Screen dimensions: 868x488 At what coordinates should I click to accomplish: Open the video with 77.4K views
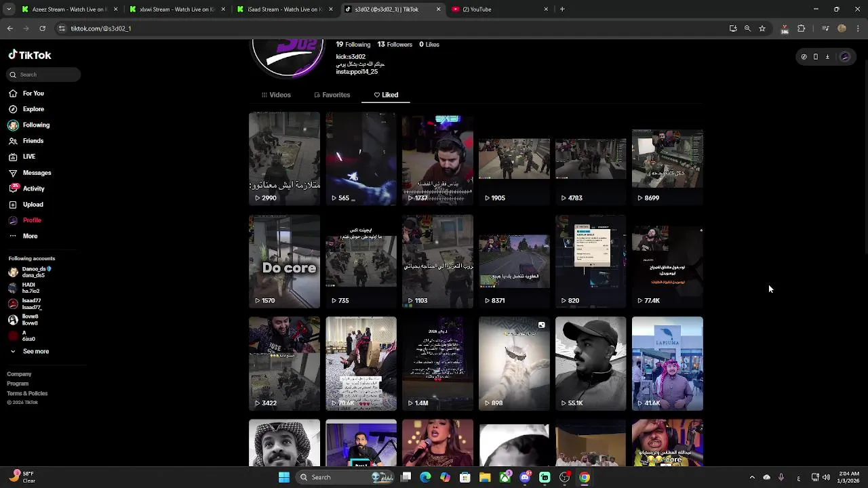(667, 261)
